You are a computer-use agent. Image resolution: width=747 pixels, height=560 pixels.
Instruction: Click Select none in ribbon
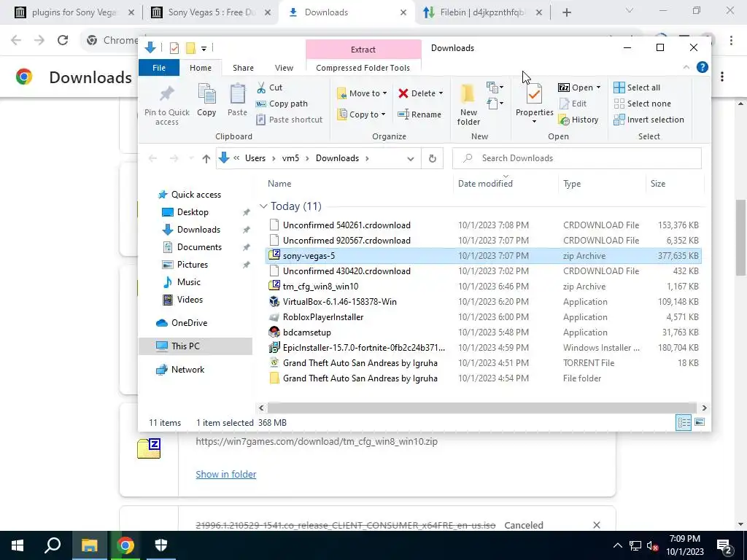coord(642,104)
